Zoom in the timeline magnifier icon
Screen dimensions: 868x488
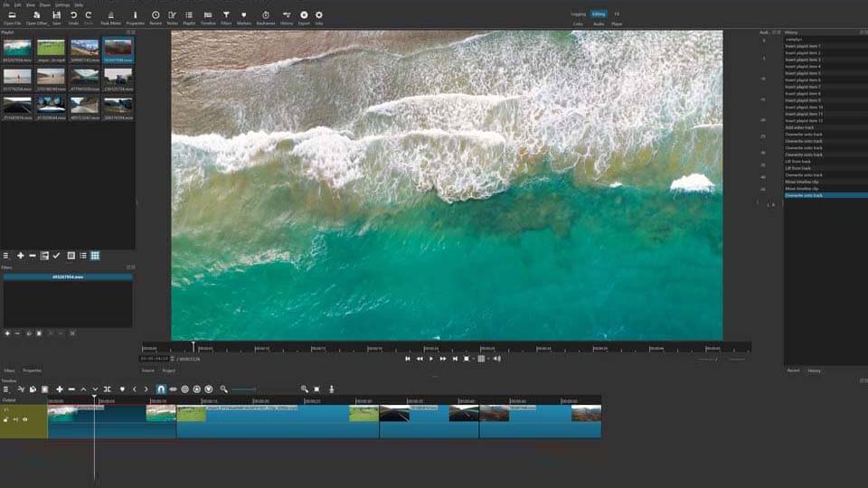[x=304, y=389]
